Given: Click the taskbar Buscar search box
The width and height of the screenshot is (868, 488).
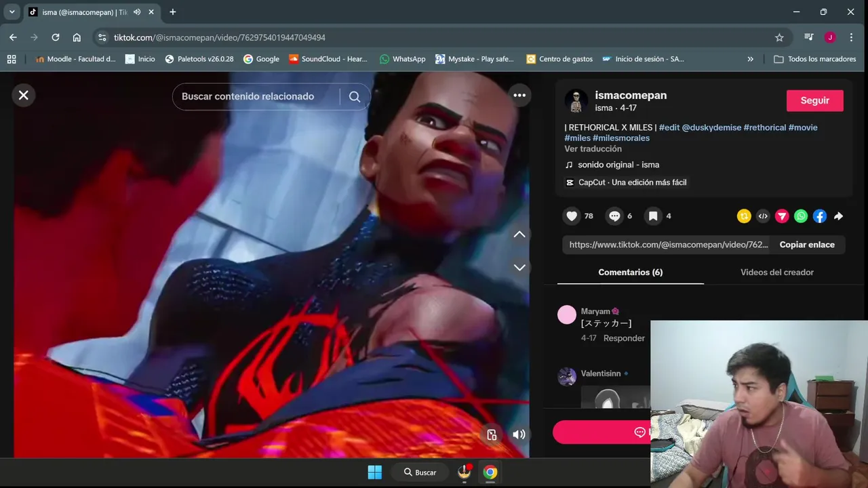Looking at the screenshot, I should (x=420, y=472).
